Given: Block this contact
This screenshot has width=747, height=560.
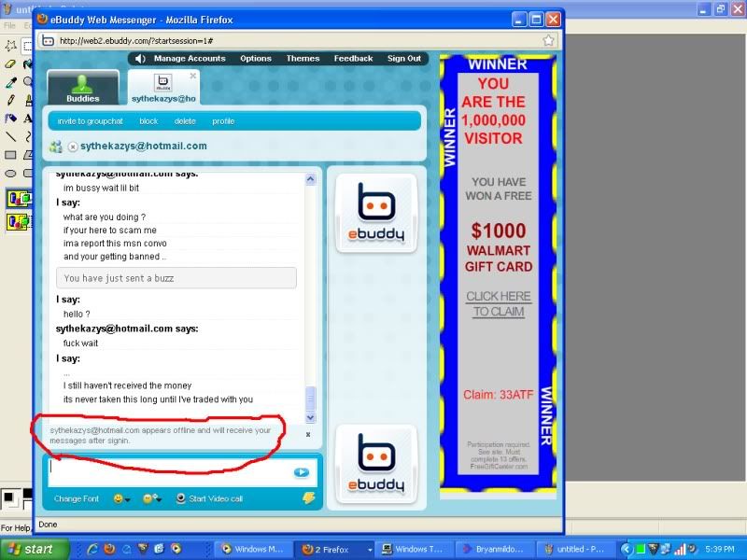Looking at the screenshot, I should pos(148,121).
